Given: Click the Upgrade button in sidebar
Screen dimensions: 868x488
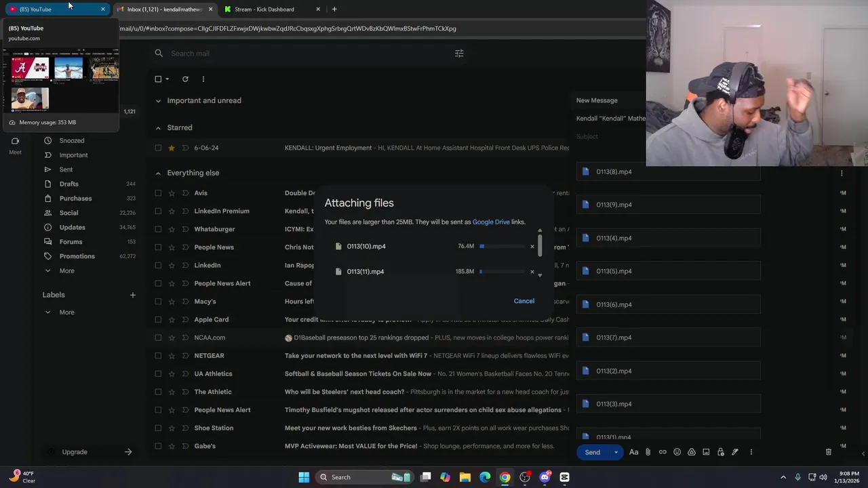Looking at the screenshot, I should point(75,452).
